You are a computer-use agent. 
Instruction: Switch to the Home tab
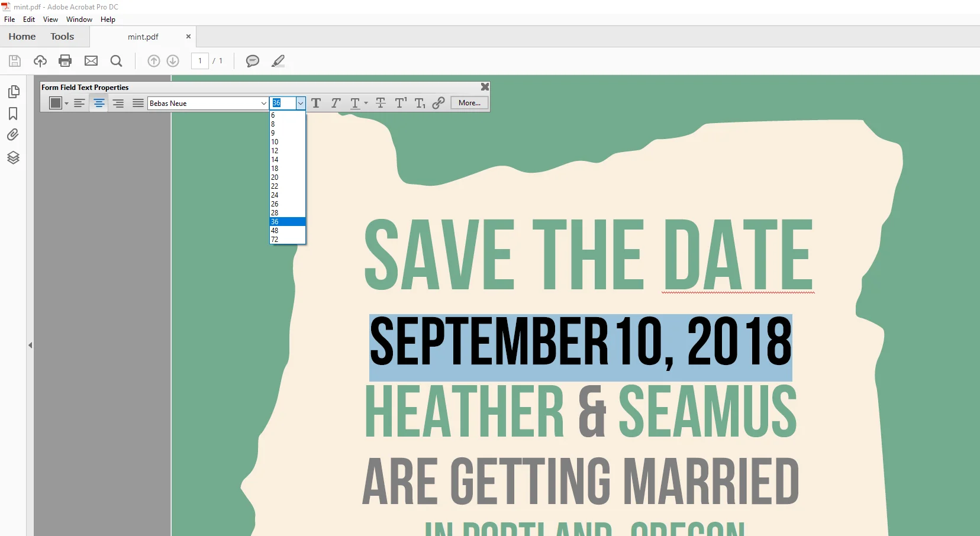point(22,37)
